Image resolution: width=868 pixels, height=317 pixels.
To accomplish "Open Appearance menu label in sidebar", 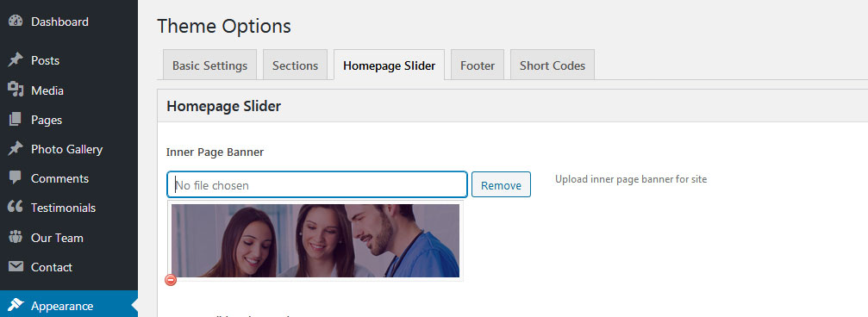I will pyautogui.click(x=62, y=306).
